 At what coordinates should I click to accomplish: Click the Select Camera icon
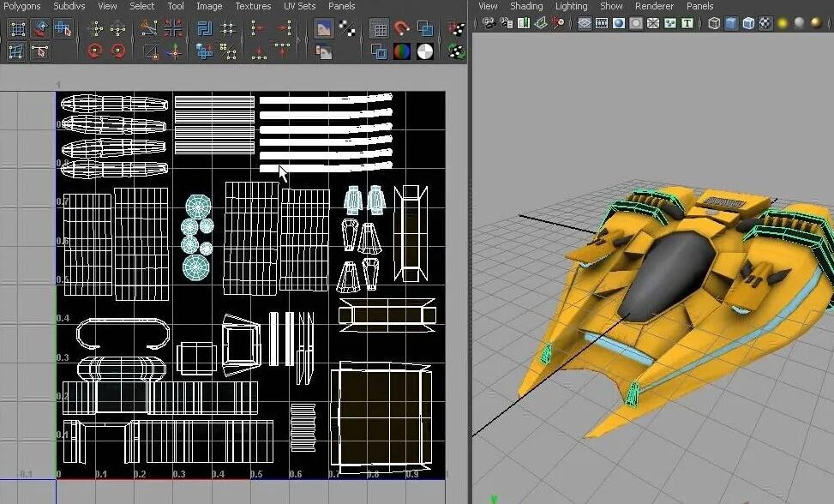pos(489,23)
